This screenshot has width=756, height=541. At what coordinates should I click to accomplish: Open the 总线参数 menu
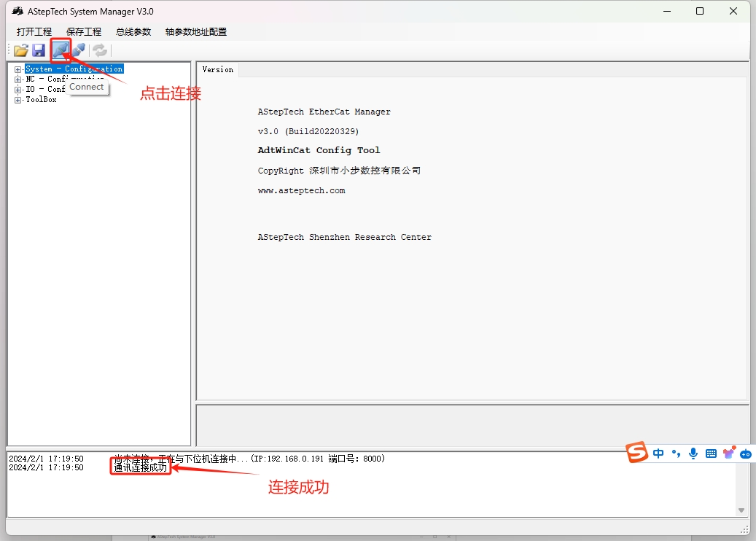click(133, 32)
